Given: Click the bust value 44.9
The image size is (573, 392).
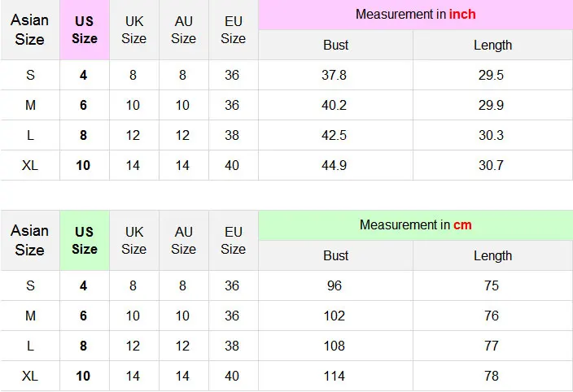Looking at the screenshot, I should coord(334,165).
